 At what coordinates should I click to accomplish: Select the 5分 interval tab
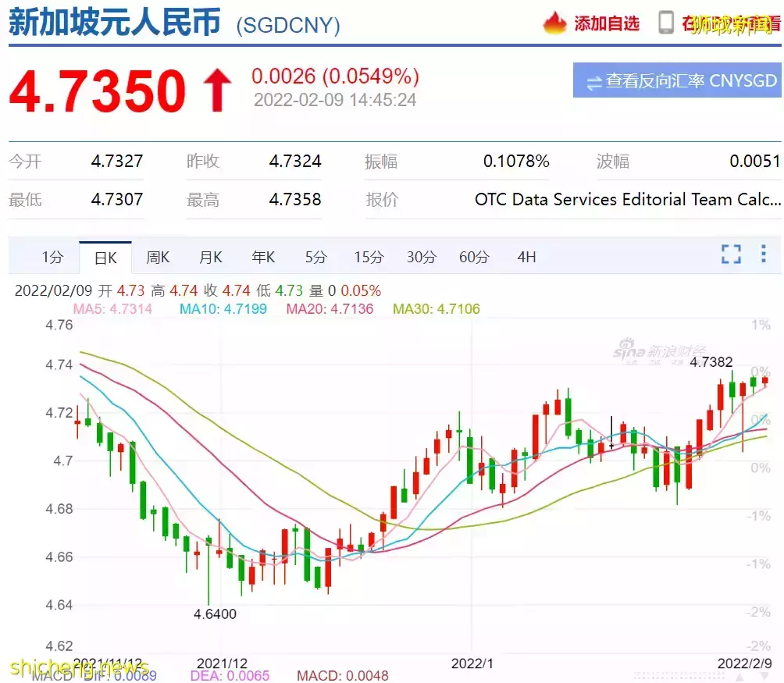click(315, 257)
